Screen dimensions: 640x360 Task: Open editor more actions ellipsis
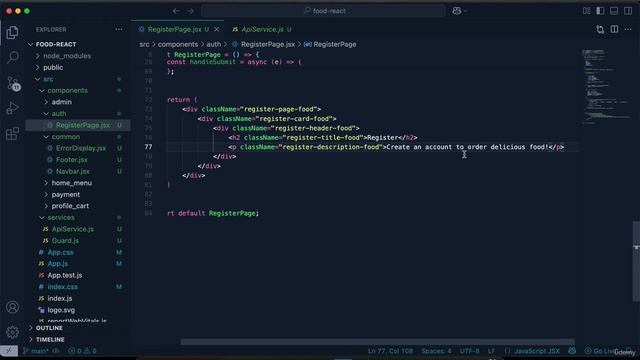tap(628, 29)
